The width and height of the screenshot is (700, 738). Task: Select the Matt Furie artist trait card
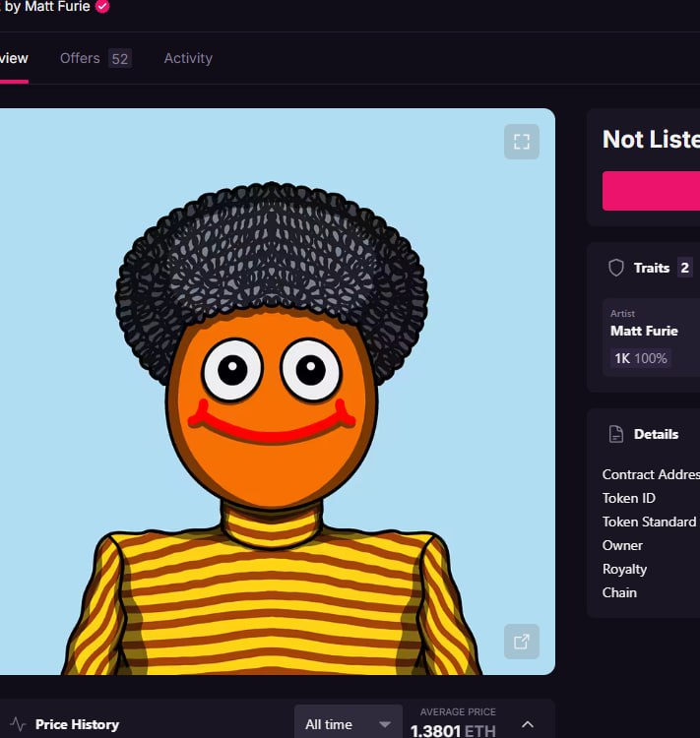coord(651,338)
